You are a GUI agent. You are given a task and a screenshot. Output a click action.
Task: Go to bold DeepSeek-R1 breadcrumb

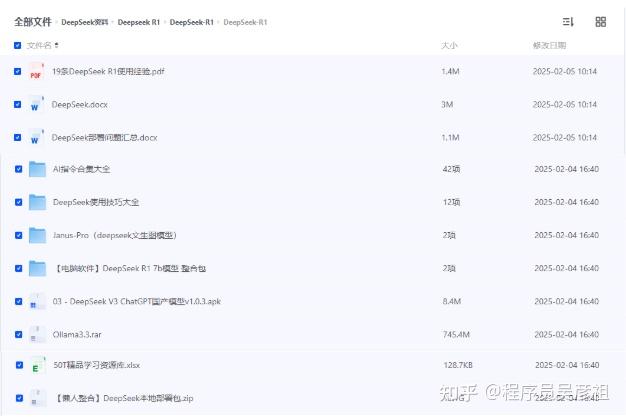click(x=192, y=22)
